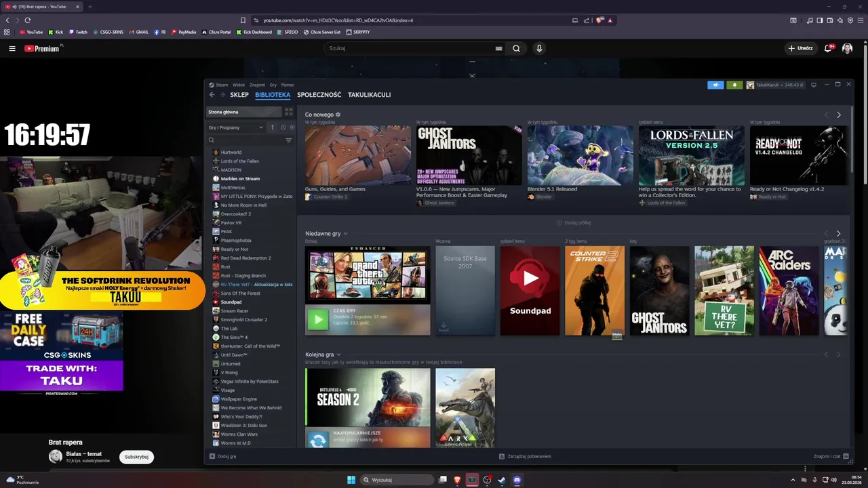Click Steam Big Picture mode monitor icon
This screenshot has width=868, height=488.
(x=814, y=85)
